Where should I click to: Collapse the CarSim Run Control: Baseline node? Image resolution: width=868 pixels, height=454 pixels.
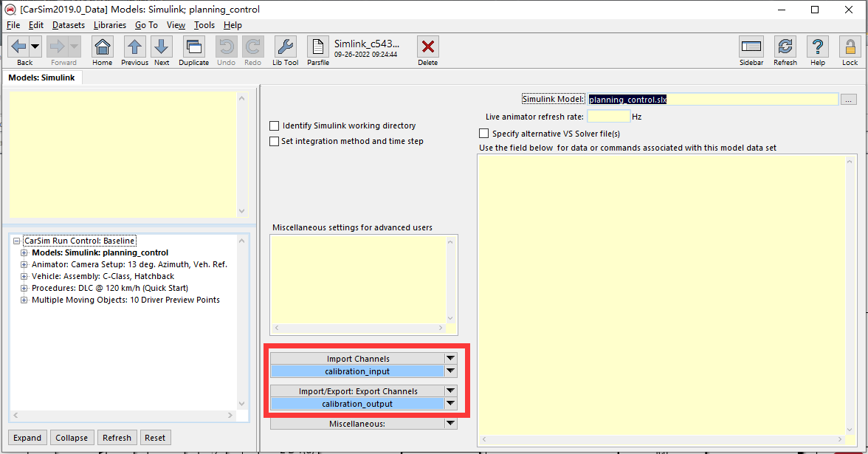16,241
